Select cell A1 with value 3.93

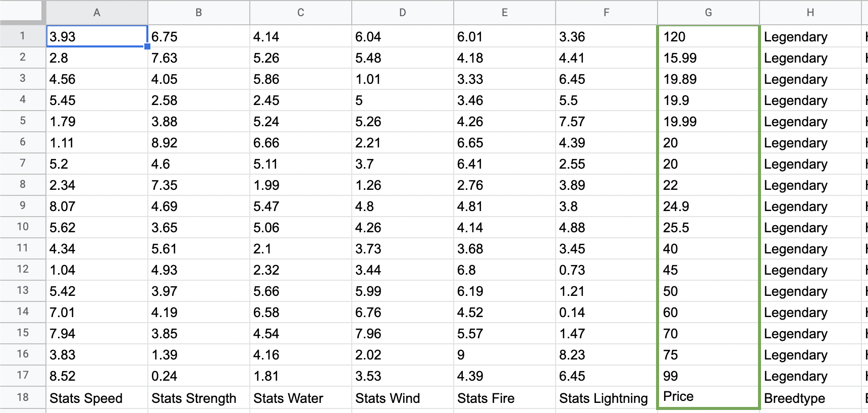(x=97, y=36)
